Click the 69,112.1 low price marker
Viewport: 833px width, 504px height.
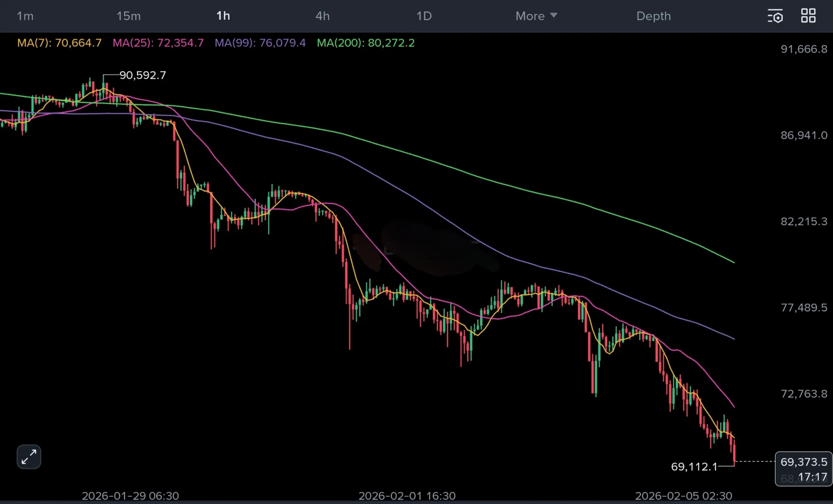(x=694, y=467)
